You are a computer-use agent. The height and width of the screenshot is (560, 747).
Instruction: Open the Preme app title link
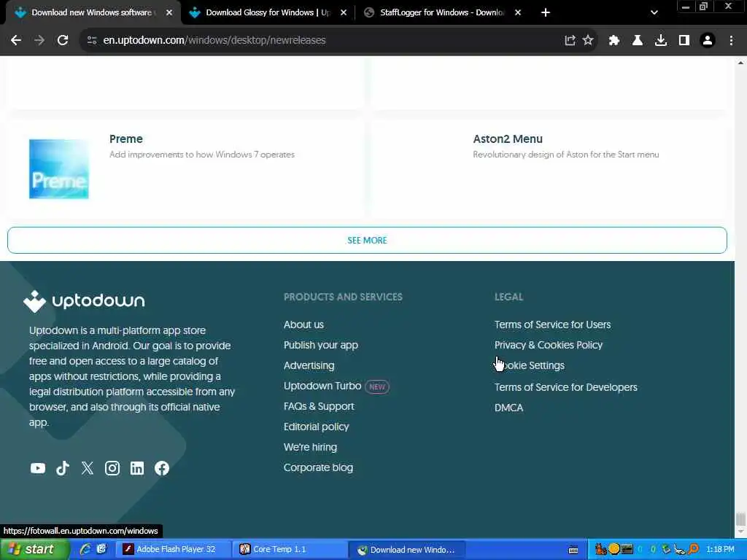125,139
